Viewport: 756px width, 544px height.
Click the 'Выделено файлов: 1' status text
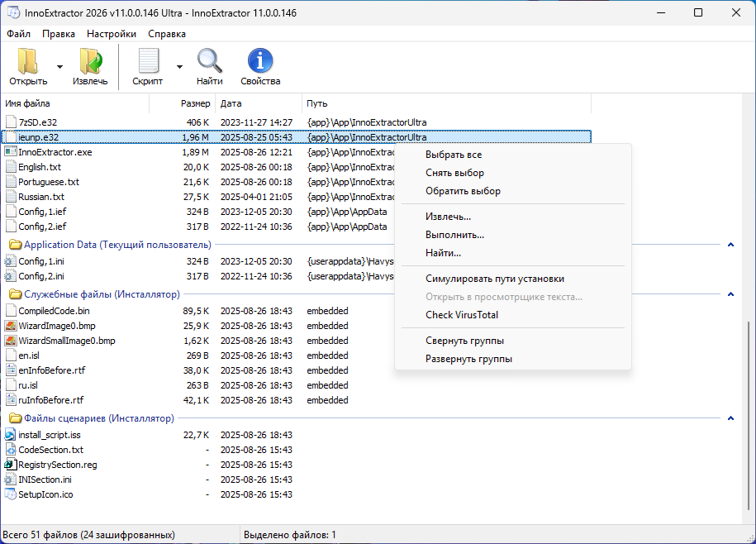click(x=290, y=535)
